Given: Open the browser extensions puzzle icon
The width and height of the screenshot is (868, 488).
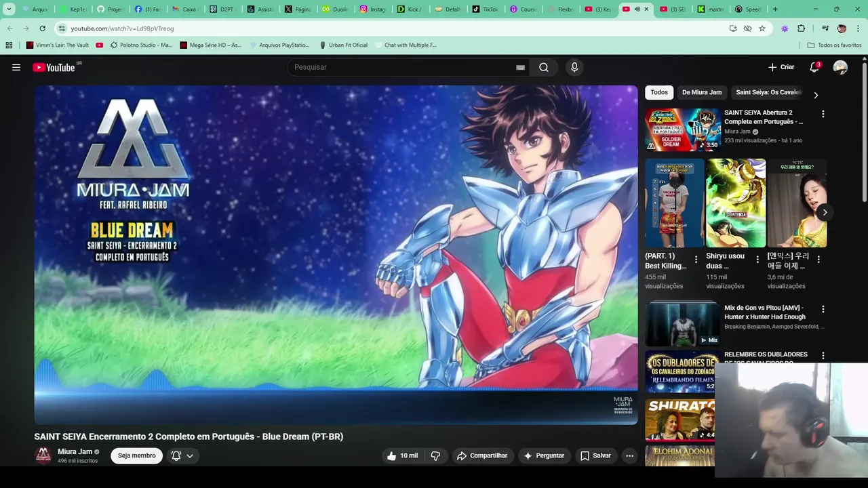Looking at the screenshot, I should pyautogui.click(x=801, y=28).
